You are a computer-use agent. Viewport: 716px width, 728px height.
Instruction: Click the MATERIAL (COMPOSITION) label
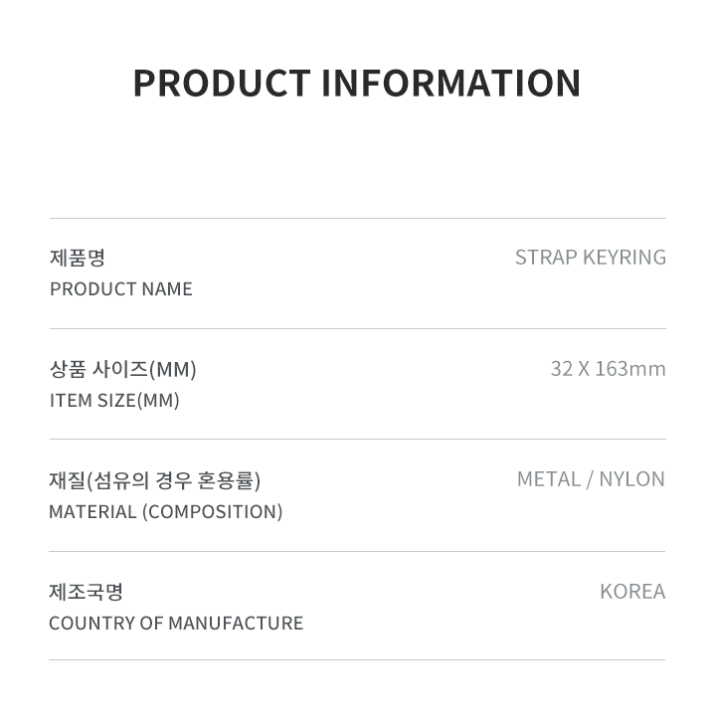point(165,512)
